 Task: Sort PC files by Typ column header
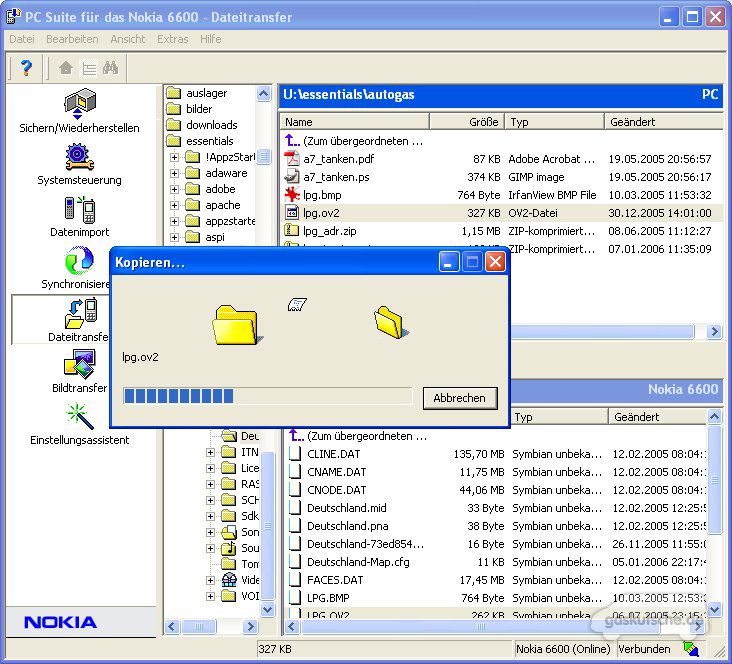pos(555,122)
